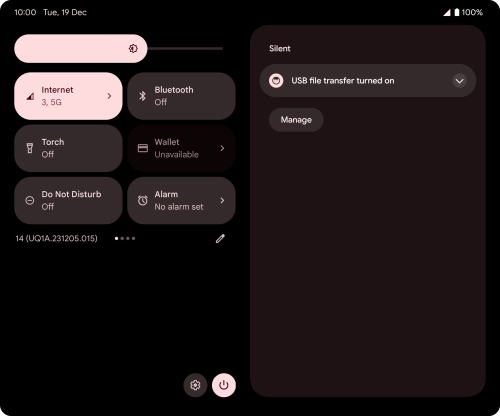Edit quick settings with the pencil icon

point(220,238)
